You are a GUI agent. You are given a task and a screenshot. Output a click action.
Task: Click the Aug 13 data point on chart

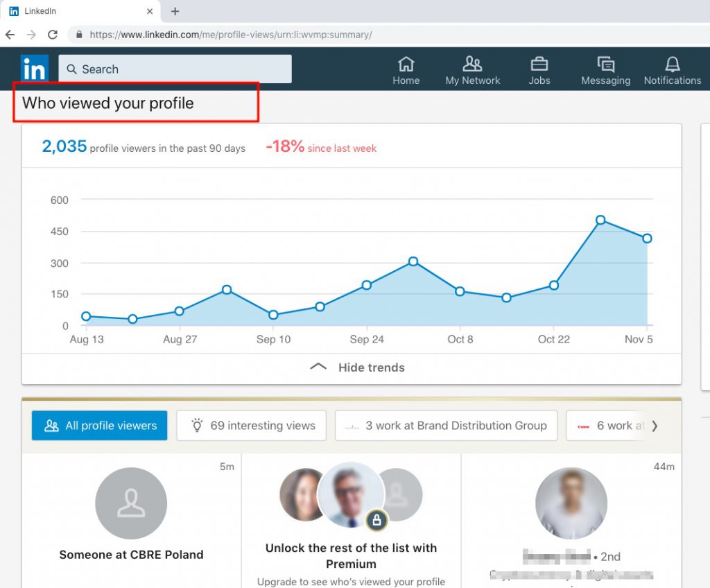point(86,316)
